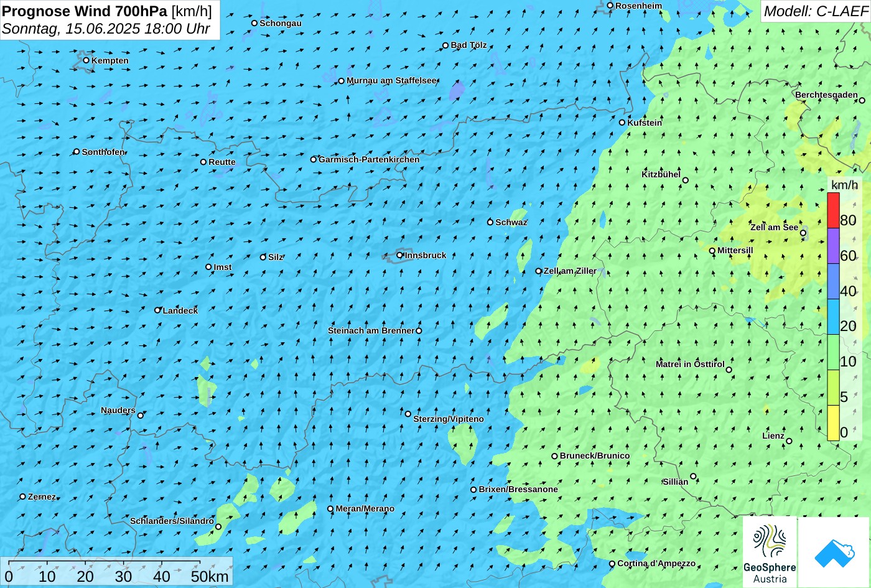Click the red 80 km/h legend color
Viewport: 871px width, 588px height.
click(833, 211)
